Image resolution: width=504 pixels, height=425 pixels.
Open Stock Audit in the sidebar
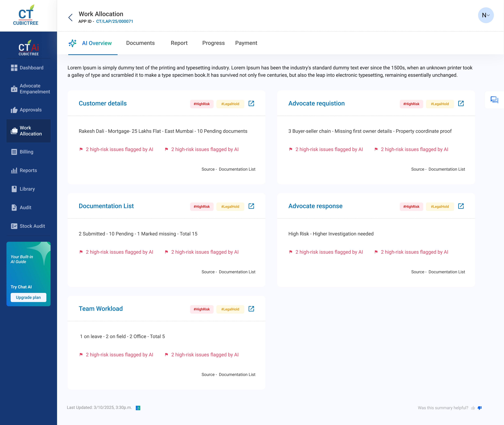coord(28,226)
